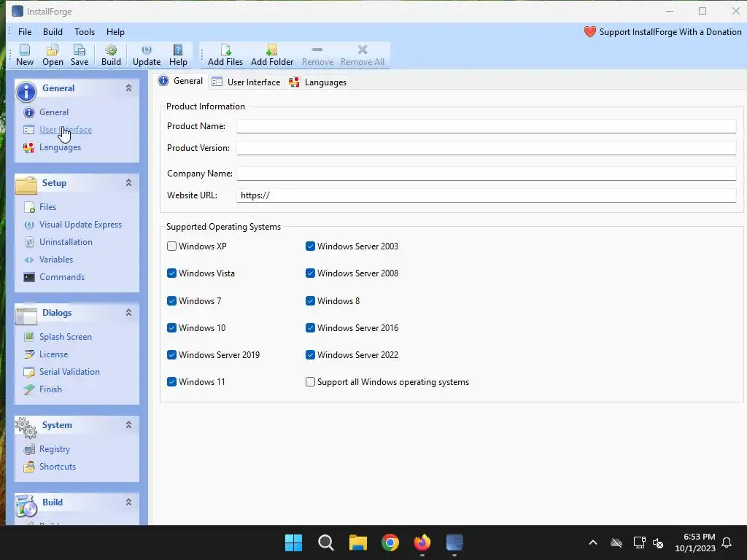The width and height of the screenshot is (747, 560).
Task: Click Support InstallForge With a Donation
Action: (670, 32)
